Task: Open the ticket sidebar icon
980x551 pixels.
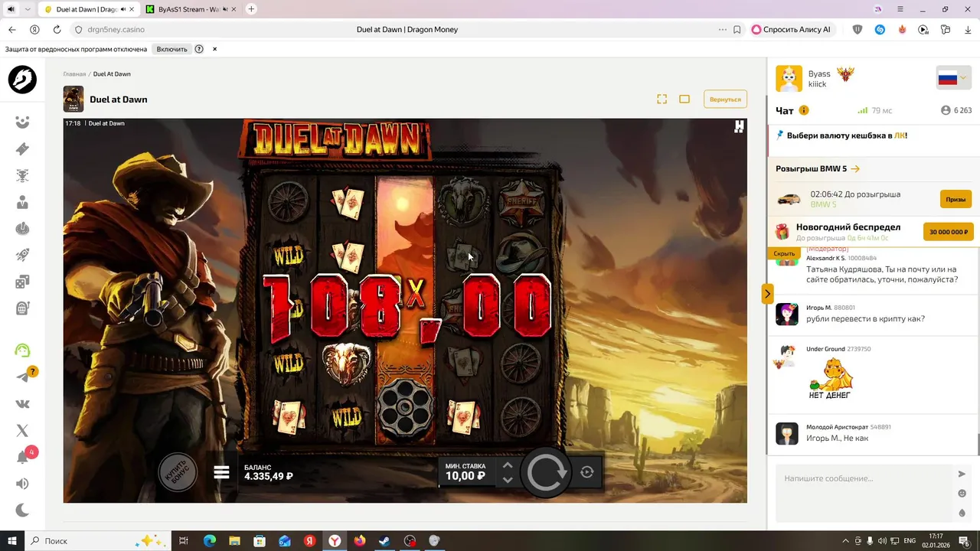Action: pos(22,149)
